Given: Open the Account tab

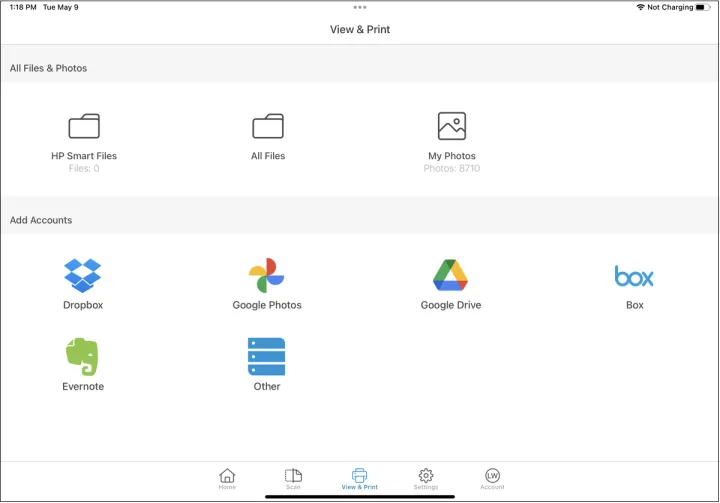Looking at the screenshot, I should click(x=492, y=478).
